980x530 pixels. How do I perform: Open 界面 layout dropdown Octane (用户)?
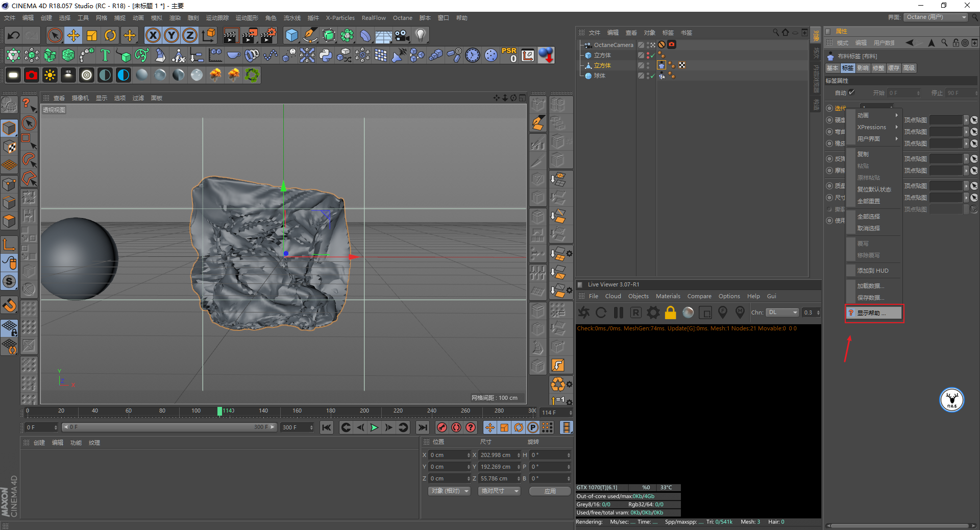click(x=937, y=17)
